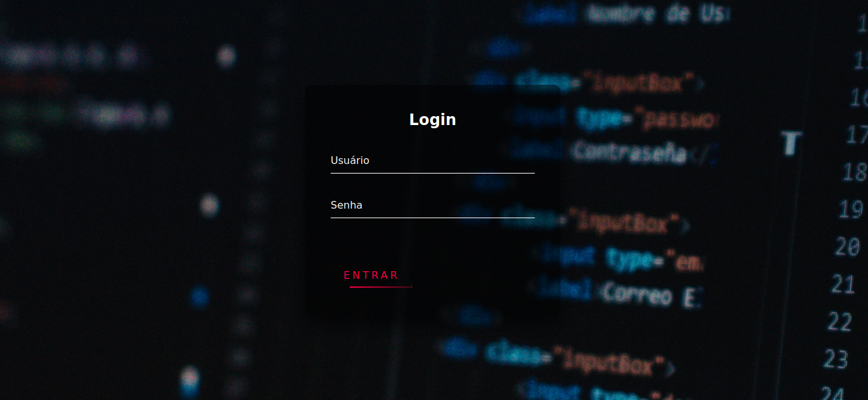The height and width of the screenshot is (400, 868).
Task: Focus the Senha password field
Action: (x=433, y=205)
